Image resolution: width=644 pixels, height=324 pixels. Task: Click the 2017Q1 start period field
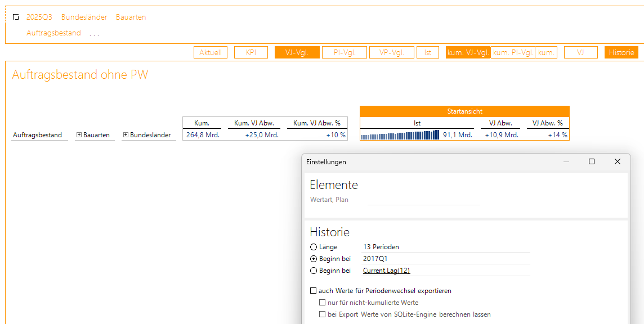445,259
